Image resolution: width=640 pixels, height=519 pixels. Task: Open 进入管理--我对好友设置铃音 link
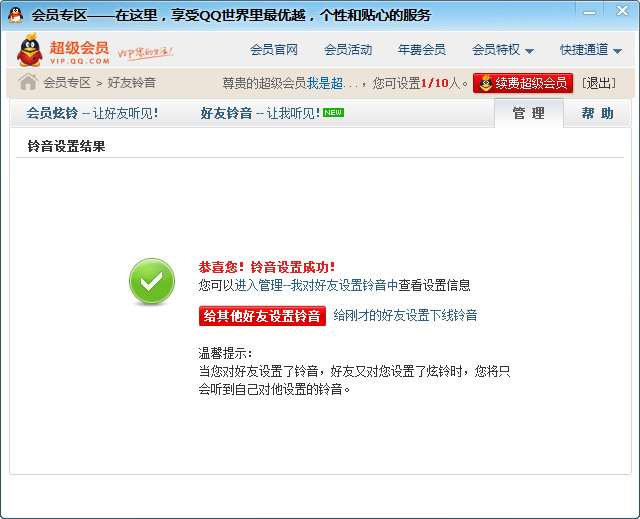(316, 285)
